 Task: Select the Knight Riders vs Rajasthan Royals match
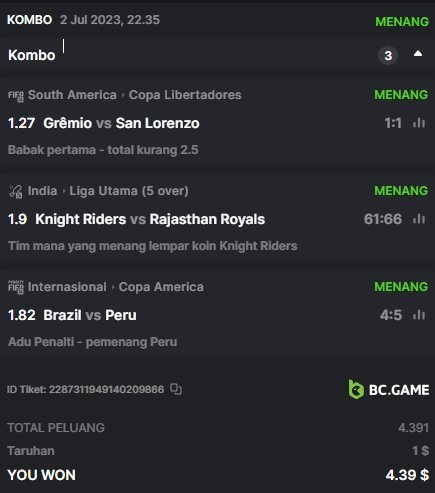pyautogui.click(x=150, y=219)
